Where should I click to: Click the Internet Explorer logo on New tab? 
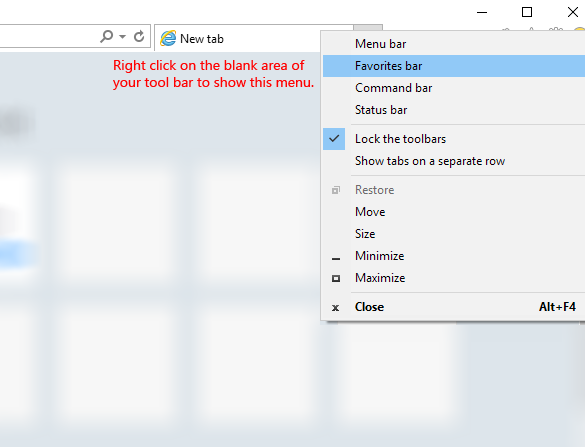point(168,38)
